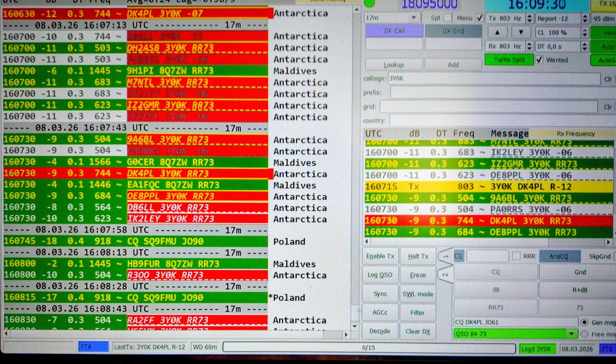The image size is (616, 364).
Task: Switch to message tab 1
Action: pos(445,256)
